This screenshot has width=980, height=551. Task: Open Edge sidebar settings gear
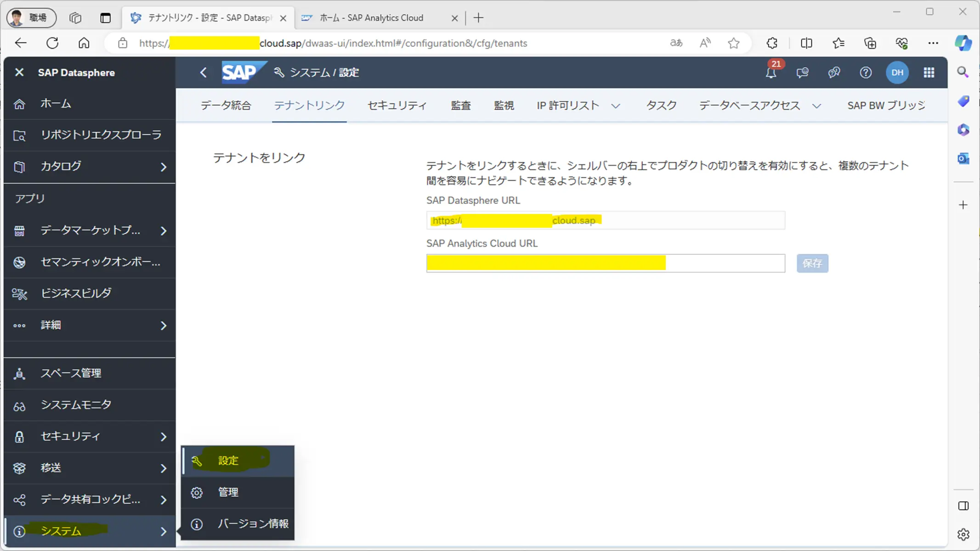click(x=963, y=534)
